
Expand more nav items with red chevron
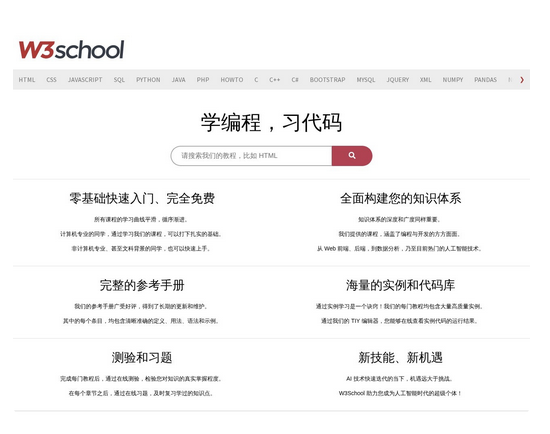coord(522,80)
